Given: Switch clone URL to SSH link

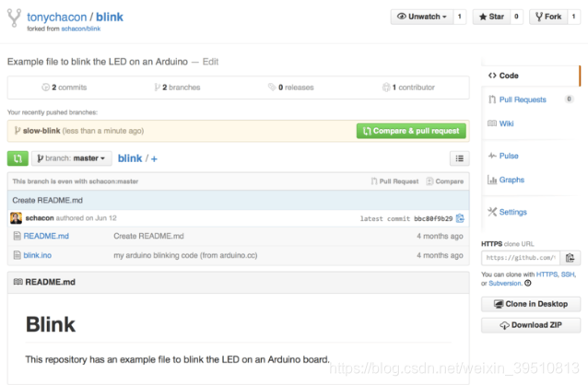Looking at the screenshot, I should [568, 274].
